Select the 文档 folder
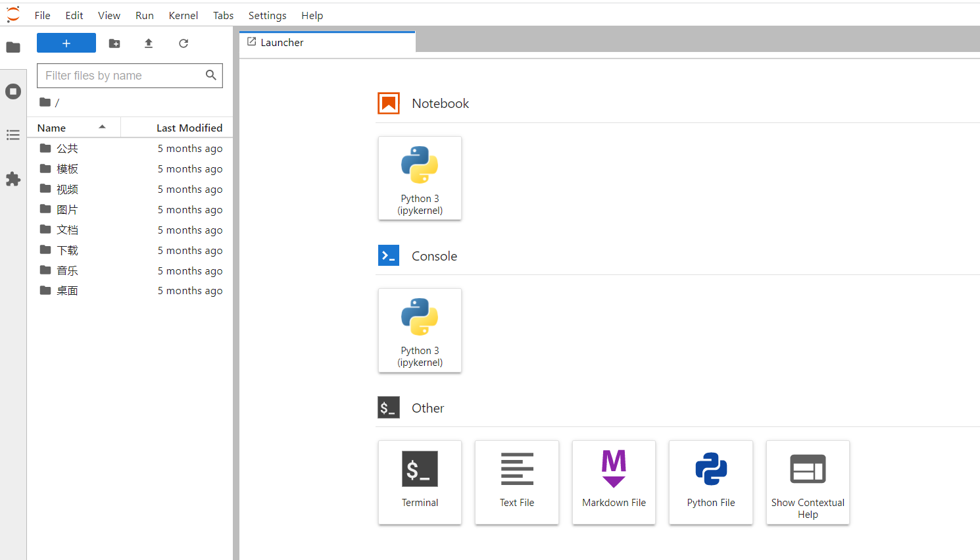Image resolution: width=980 pixels, height=560 pixels. click(x=130, y=230)
